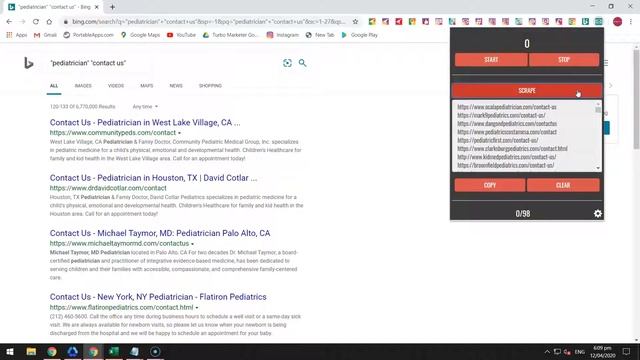Click the COPY button in scraper popup
This screenshot has width=640, height=360.
pos(490,185)
